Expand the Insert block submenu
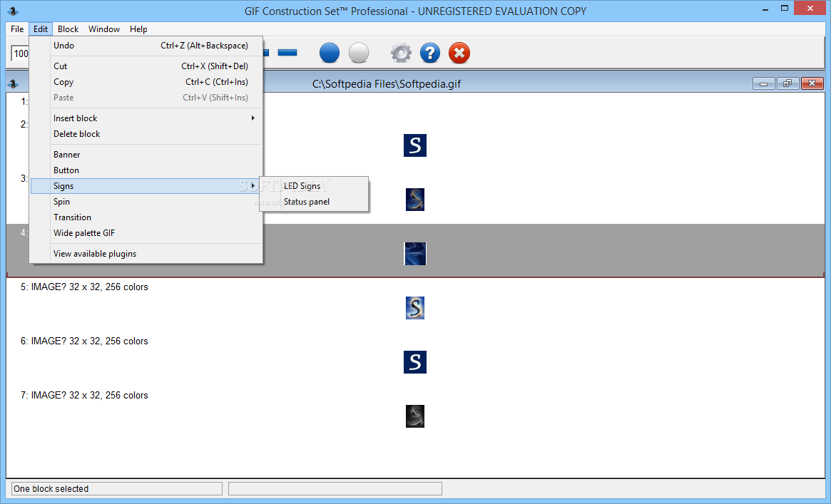This screenshot has height=504, width=831. coord(146,118)
